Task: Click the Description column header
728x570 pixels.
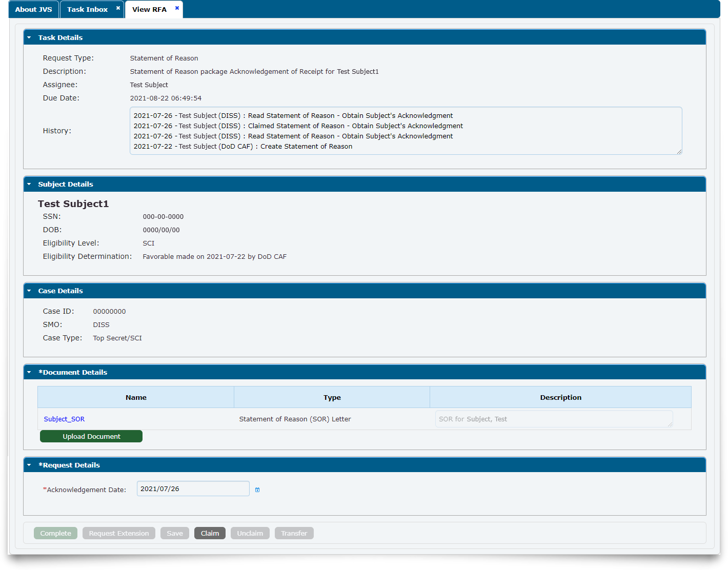Action: tap(560, 397)
